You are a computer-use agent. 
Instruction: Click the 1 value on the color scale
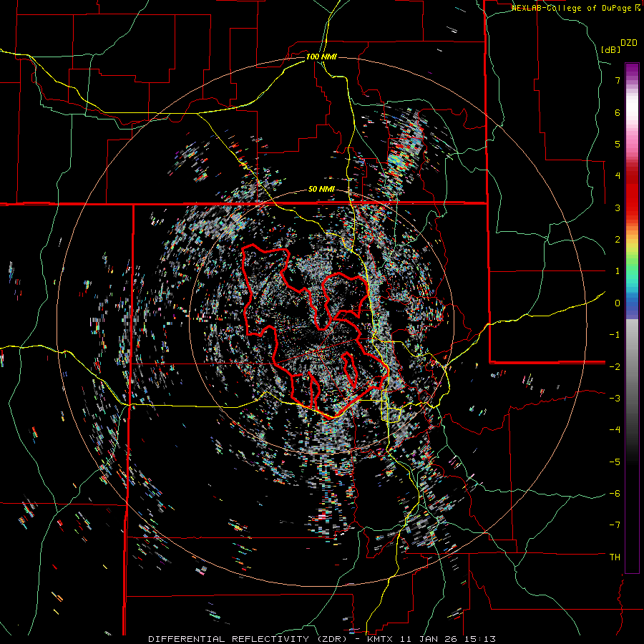[618, 271]
